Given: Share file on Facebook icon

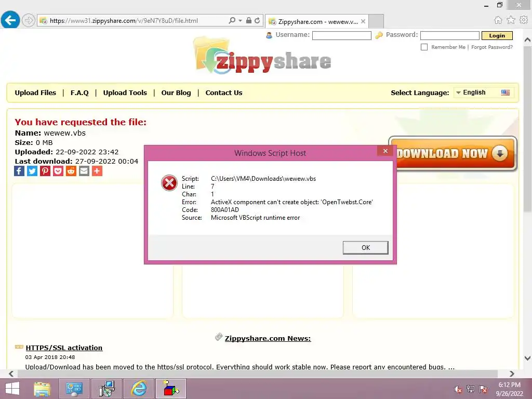Looking at the screenshot, I should (19, 170).
